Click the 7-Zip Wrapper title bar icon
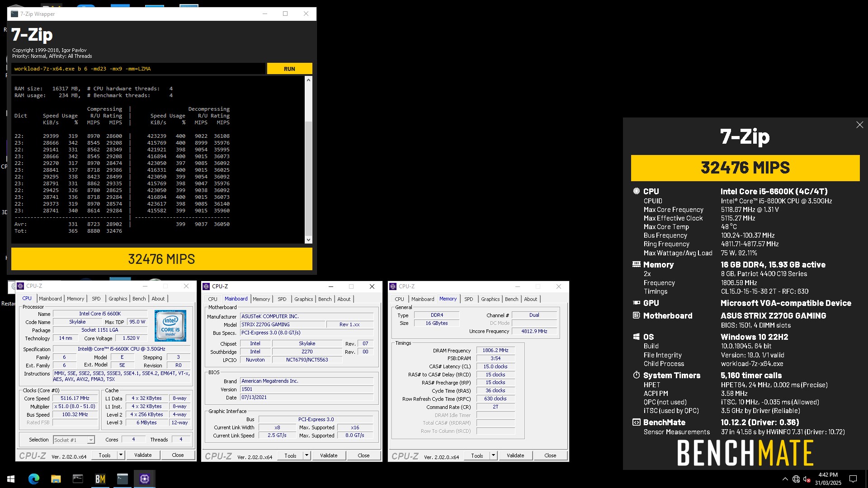Viewport: 868px width, 488px height. [x=14, y=14]
